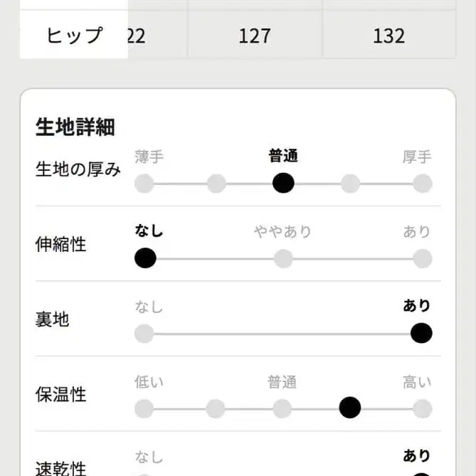This screenshot has width=476, height=476.
Task: Choose the あり dot for 伸縮性
Action: (x=423, y=258)
